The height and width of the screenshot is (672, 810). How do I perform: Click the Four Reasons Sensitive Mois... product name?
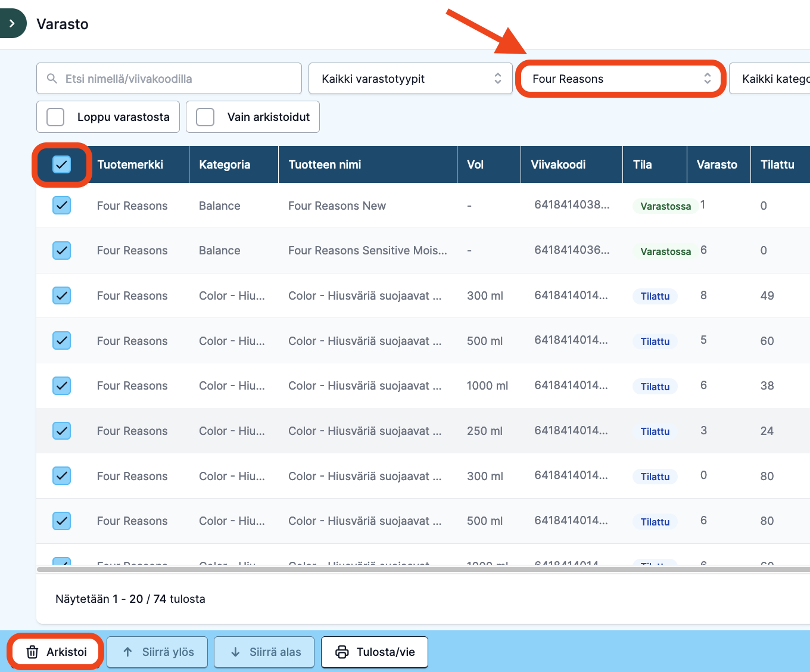367,250
